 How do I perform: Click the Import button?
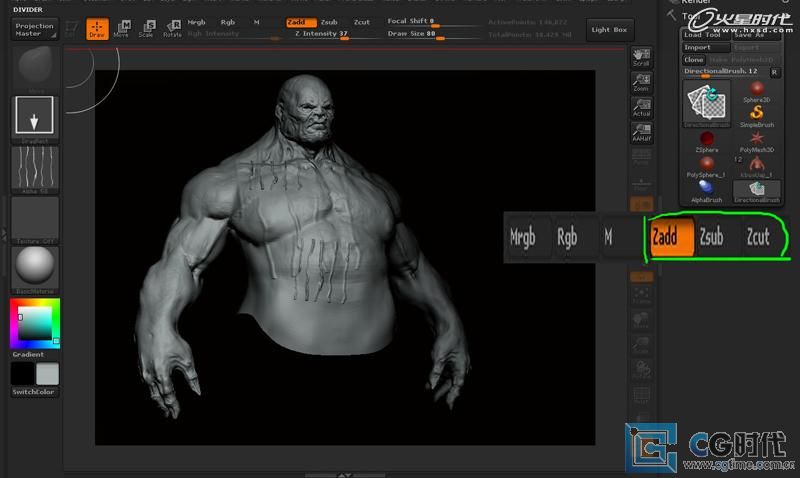pos(706,47)
